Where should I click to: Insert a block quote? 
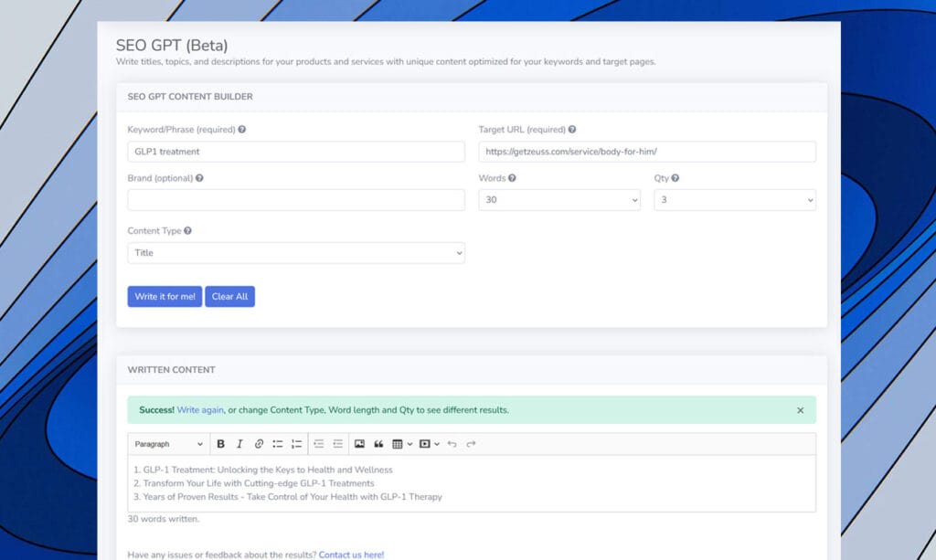[x=378, y=444]
